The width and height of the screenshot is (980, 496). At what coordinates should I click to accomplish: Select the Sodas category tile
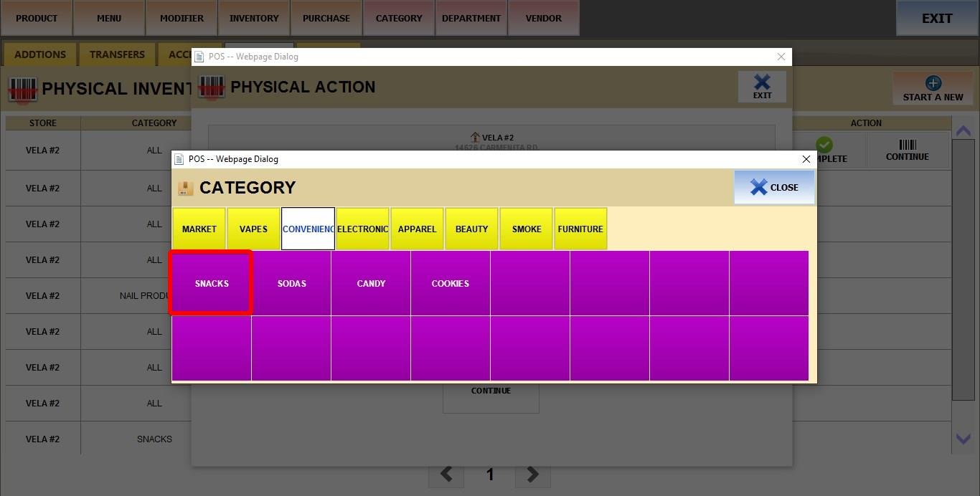[291, 283]
